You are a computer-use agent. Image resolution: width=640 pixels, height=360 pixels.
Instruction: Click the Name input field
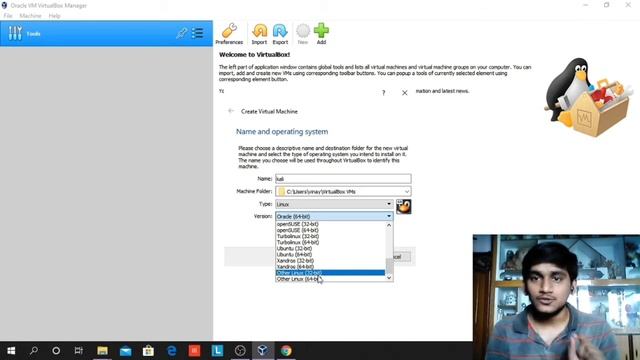[x=343, y=179]
